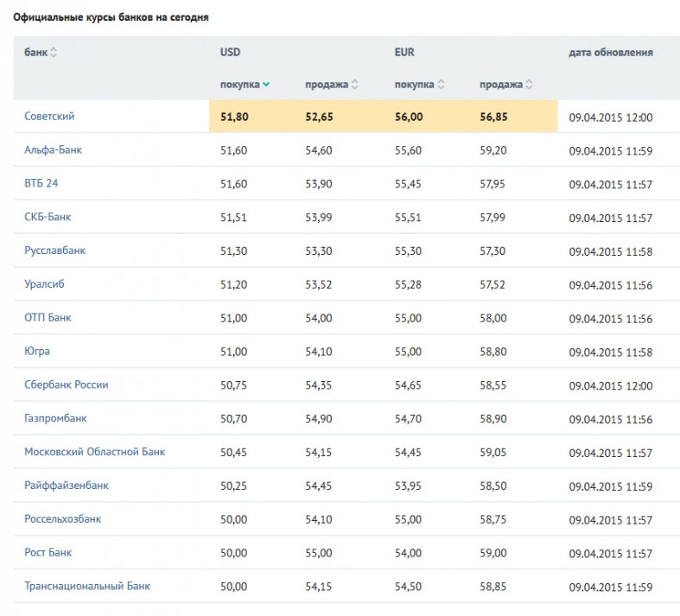Screen dimensions: 680x616
Task: Select highlighted value 56,85 for Советский
Action: [x=493, y=117]
